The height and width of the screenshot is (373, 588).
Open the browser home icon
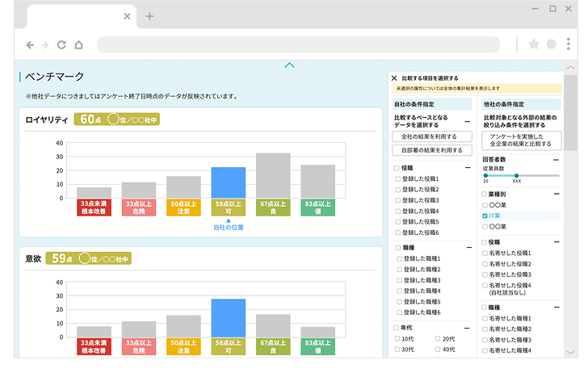79,45
